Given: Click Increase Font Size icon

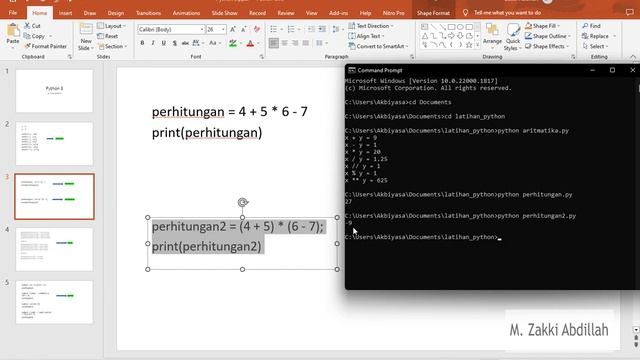Looking at the screenshot, I should (x=233, y=29).
